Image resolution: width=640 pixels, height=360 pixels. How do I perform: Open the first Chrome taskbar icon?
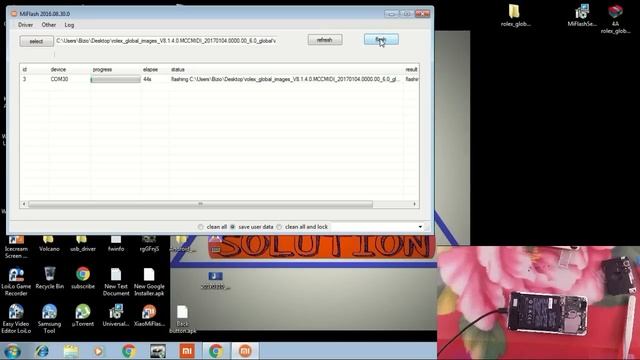pyautogui.click(x=129, y=351)
